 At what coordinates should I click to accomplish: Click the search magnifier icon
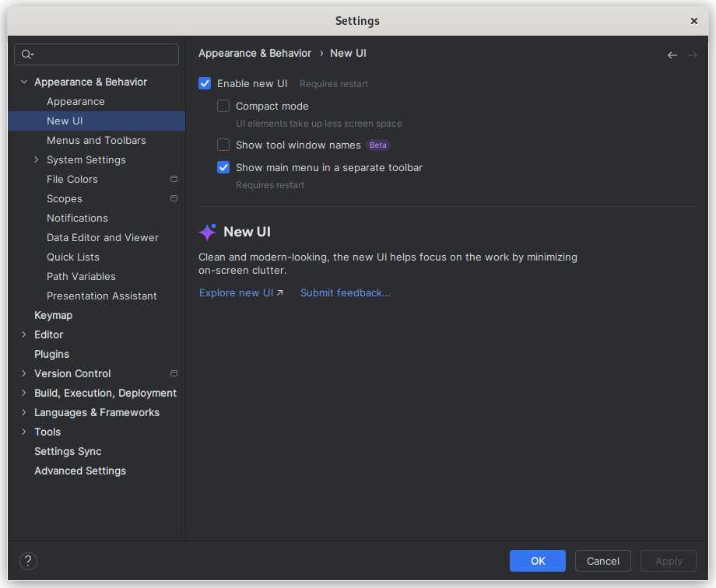[27, 54]
